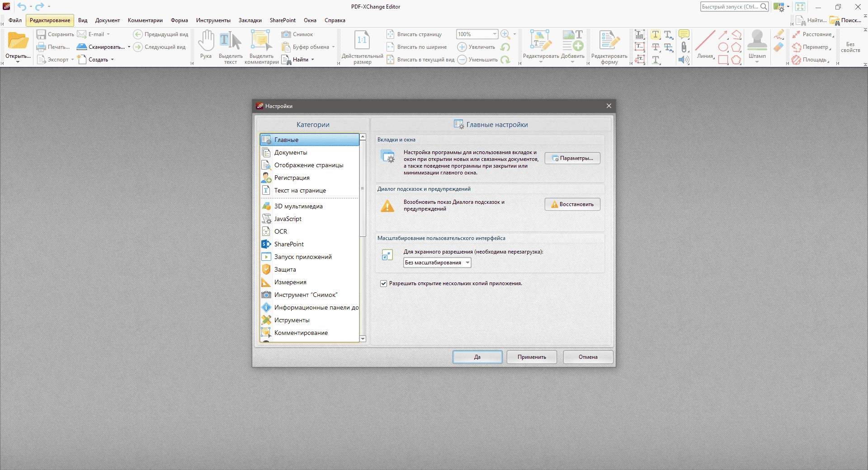
Task: Choose the Выделить текст tool
Action: (x=230, y=47)
